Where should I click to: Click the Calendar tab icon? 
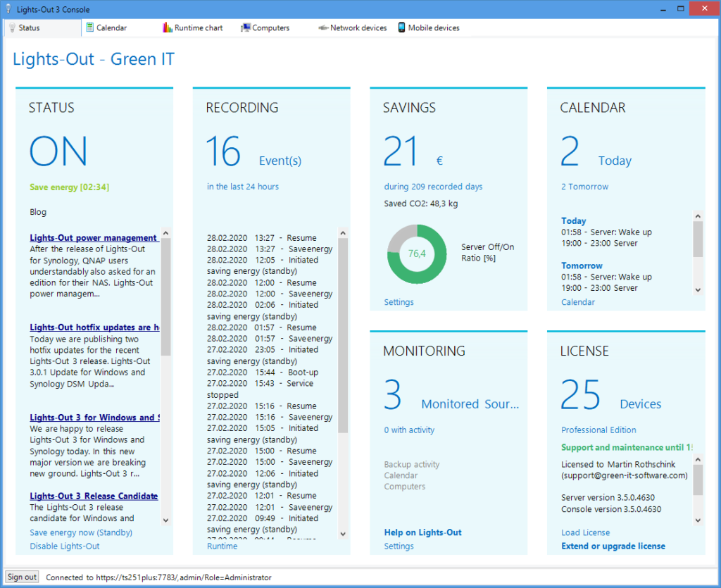[90, 27]
